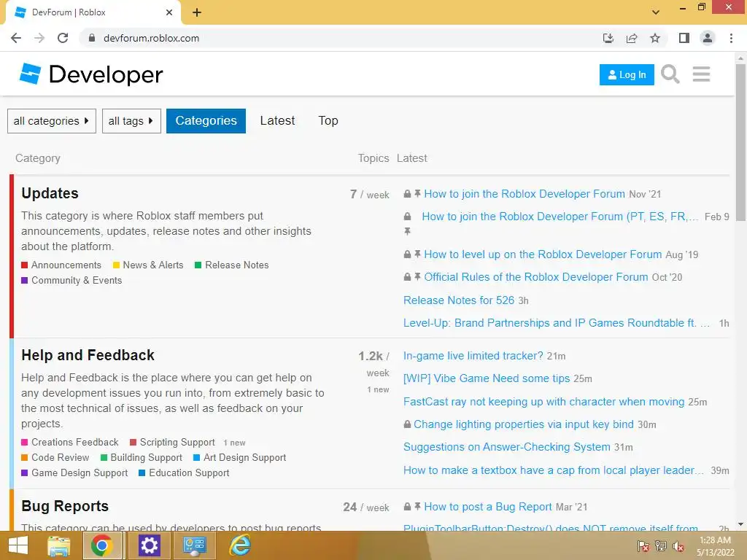Click the Action Center flag tray icon
The image size is (747, 560).
pyautogui.click(x=643, y=546)
